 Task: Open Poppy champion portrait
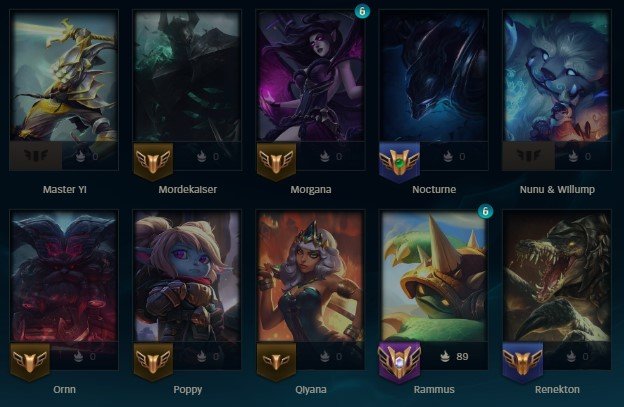click(x=187, y=276)
